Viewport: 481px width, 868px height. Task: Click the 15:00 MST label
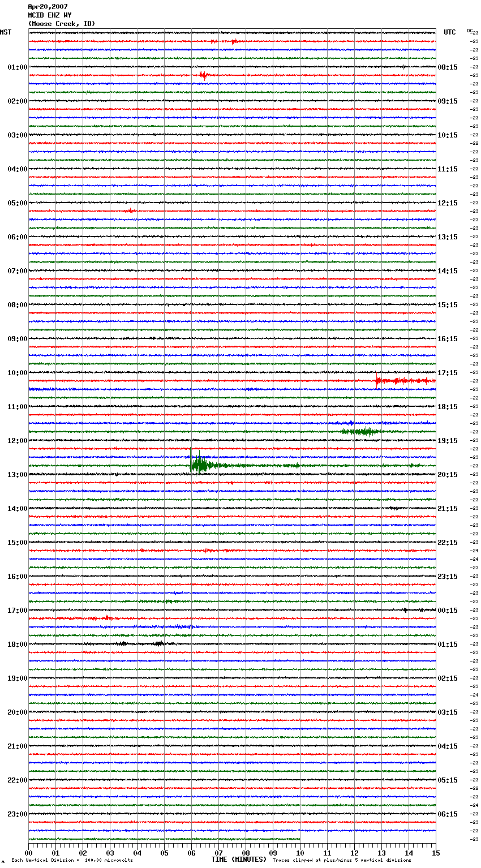coord(18,543)
